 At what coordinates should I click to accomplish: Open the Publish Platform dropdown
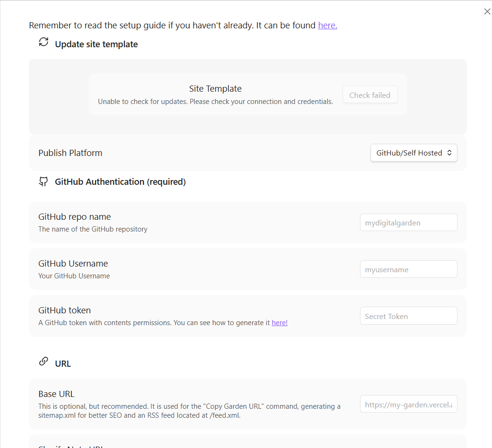413,153
